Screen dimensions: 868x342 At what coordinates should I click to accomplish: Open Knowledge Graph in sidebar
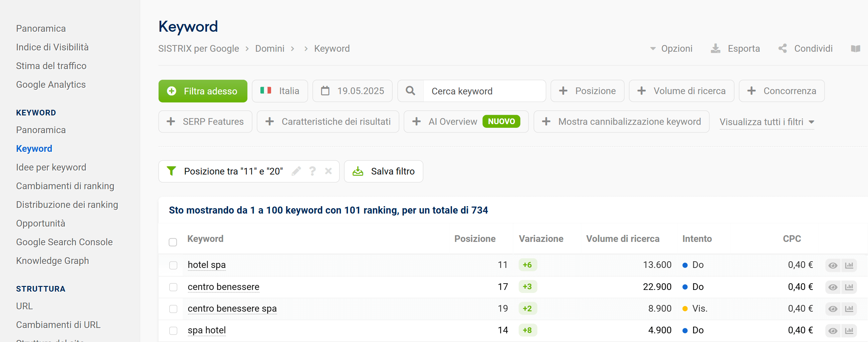click(52, 261)
